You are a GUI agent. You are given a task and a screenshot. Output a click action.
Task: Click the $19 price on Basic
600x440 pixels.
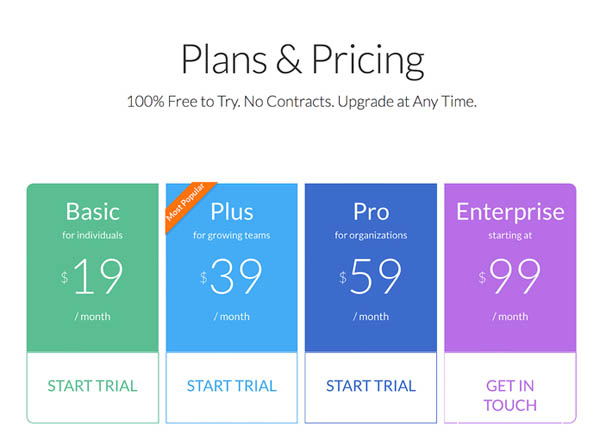[x=92, y=276]
